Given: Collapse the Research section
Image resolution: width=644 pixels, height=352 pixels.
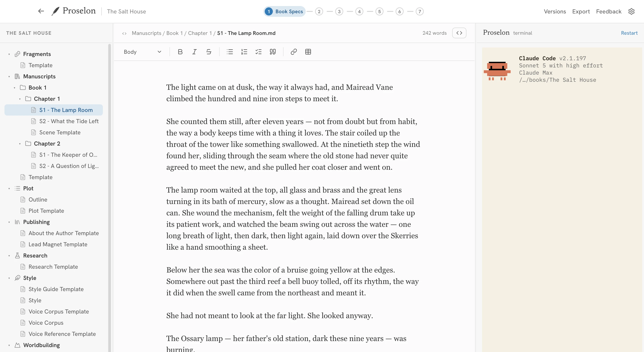Looking at the screenshot, I should (x=9, y=256).
